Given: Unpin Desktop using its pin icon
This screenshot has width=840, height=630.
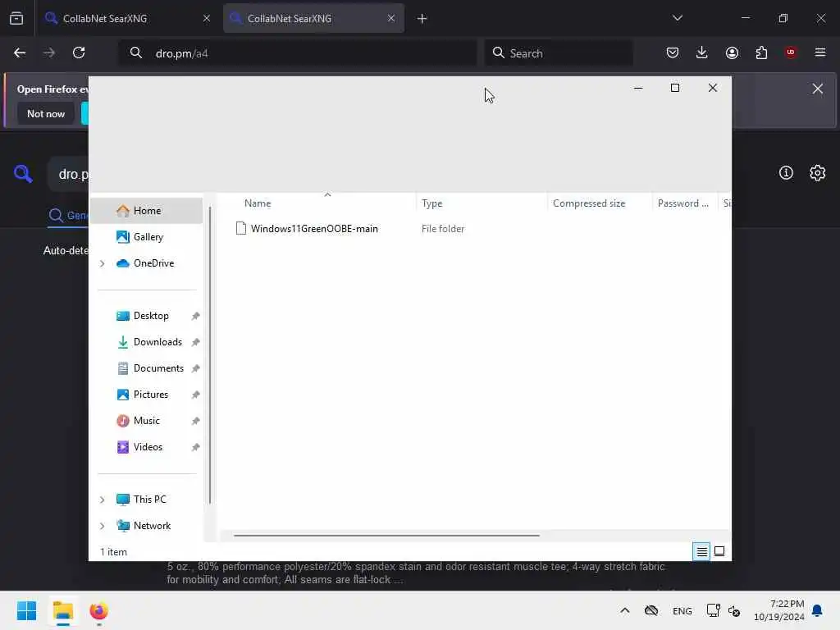Looking at the screenshot, I should pos(195,316).
